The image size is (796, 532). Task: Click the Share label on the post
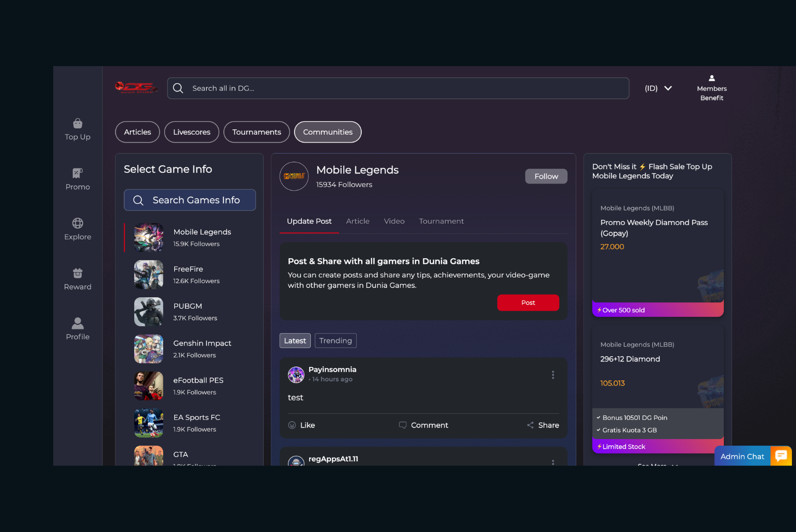tap(548, 425)
